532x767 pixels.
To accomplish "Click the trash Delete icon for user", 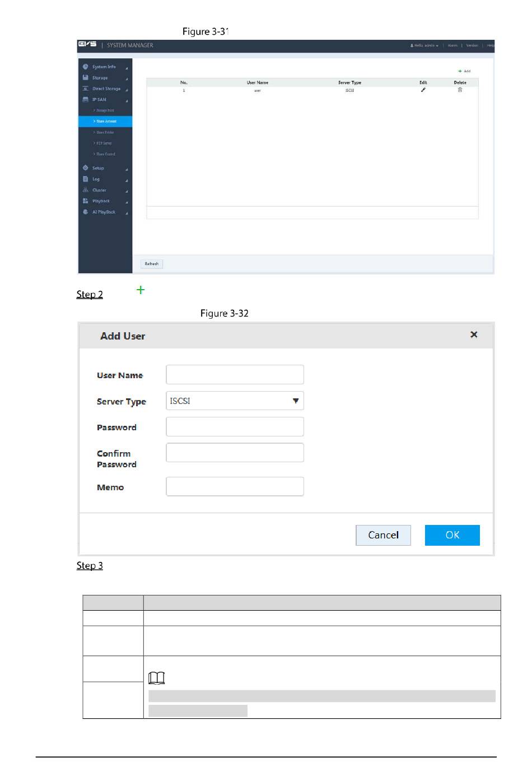I will 460,90.
